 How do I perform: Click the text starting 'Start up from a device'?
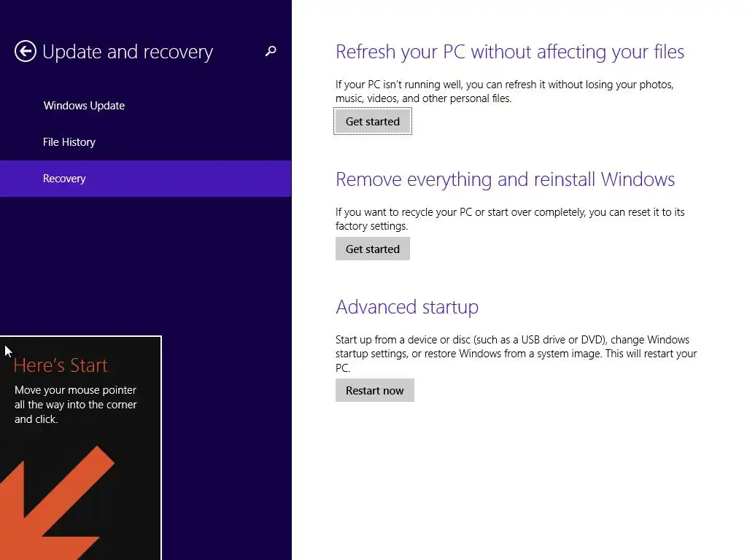click(516, 354)
